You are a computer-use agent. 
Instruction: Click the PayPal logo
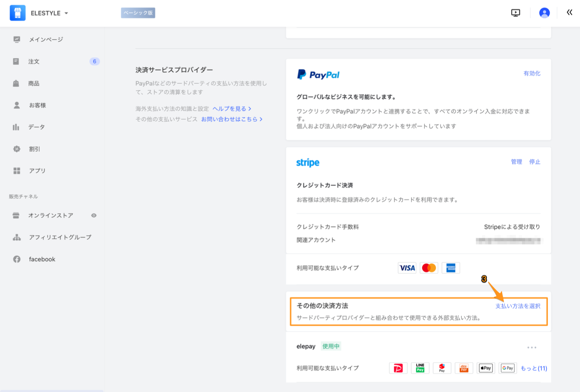(x=319, y=74)
